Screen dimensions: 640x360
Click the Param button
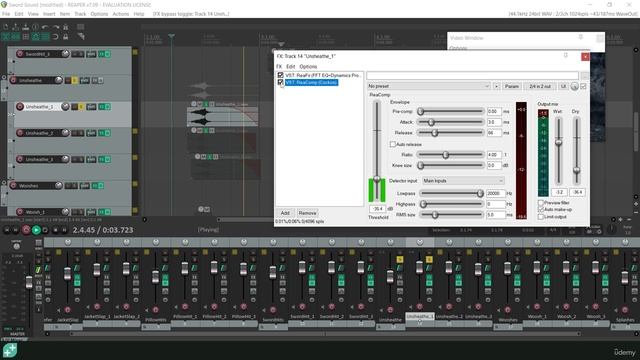tap(511, 86)
